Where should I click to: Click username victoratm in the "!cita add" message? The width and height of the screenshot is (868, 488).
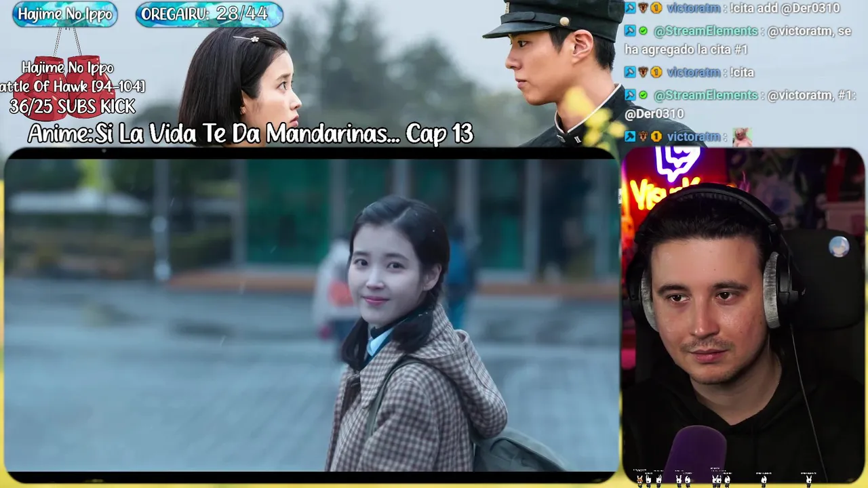pyautogui.click(x=694, y=8)
